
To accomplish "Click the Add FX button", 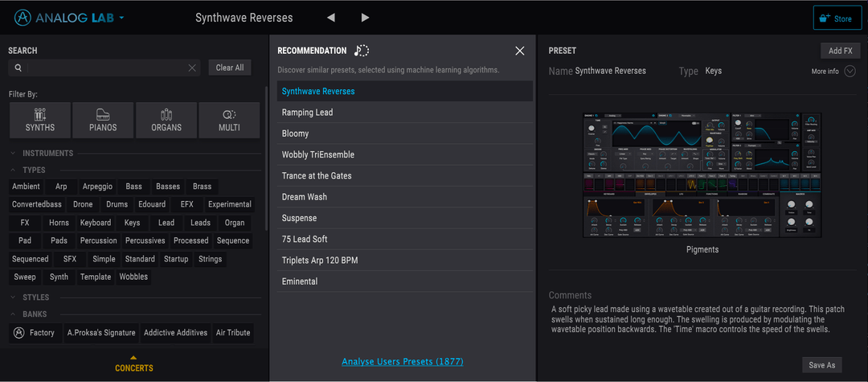I will point(841,51).
